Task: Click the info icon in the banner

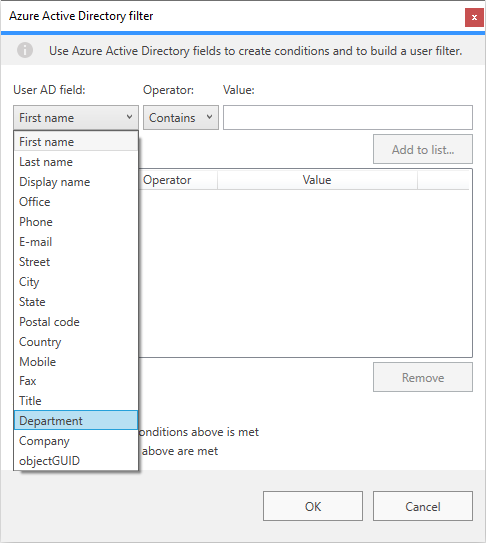Action: pyautogui.click(x=25, y=51)
